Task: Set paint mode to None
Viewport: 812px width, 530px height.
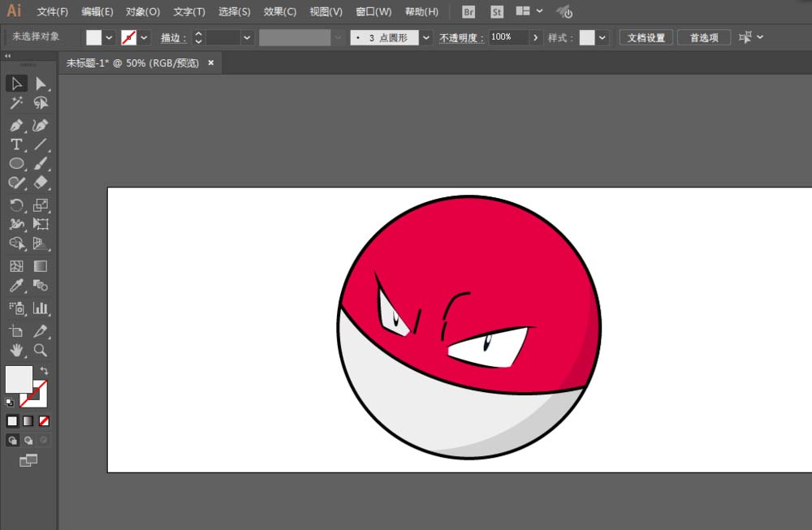Action: [44, 421]
